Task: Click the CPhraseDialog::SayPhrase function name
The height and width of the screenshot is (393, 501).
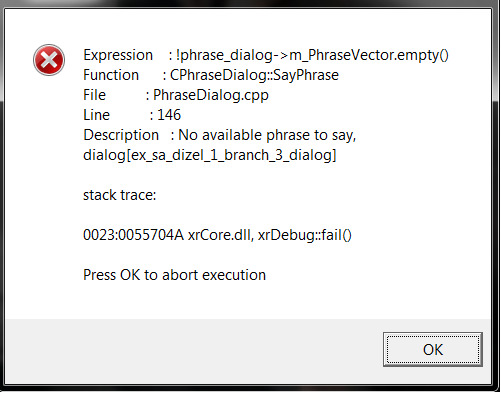Action: coord(254,75)
